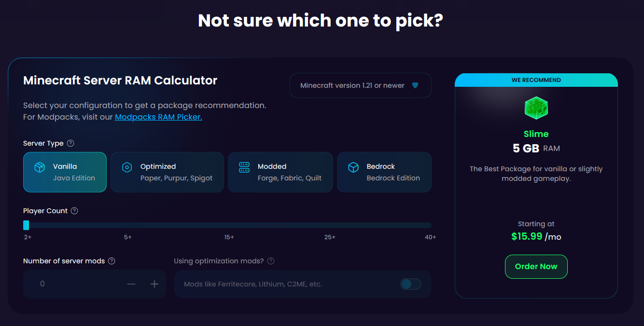This screenshot has width=644, height=326.
Task: Select Modded Forge, Fabric, Quilt tab
Action: click(x=280, y=172)
